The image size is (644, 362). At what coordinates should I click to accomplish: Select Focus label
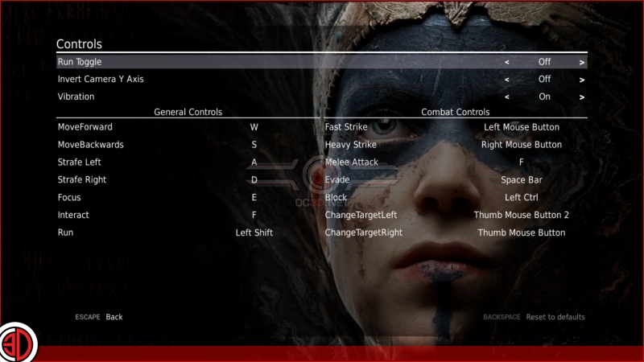coord(69,197)
